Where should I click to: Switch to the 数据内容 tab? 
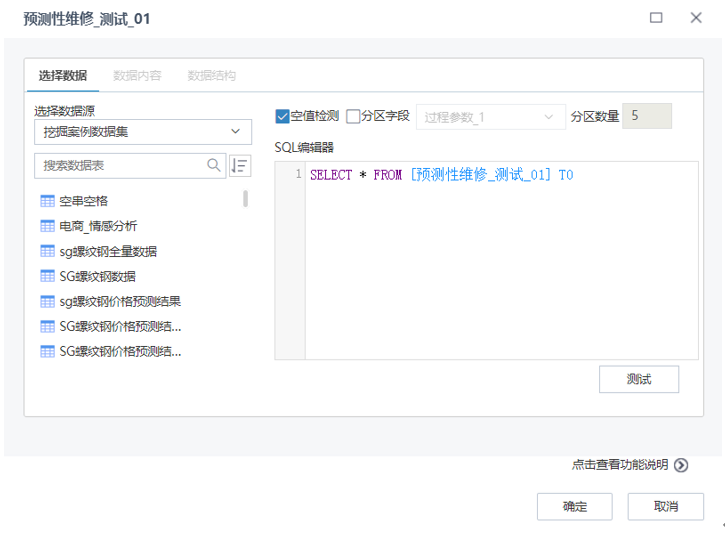[x=137, y=75]
